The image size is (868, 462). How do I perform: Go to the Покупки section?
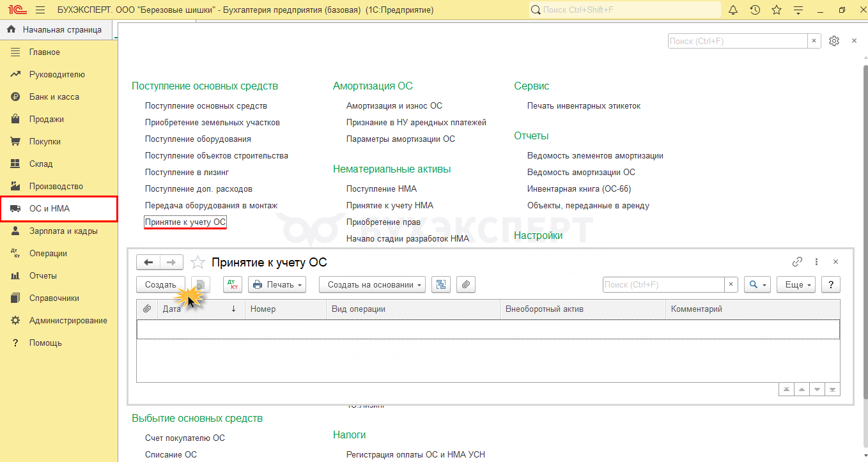click(45, 142)
